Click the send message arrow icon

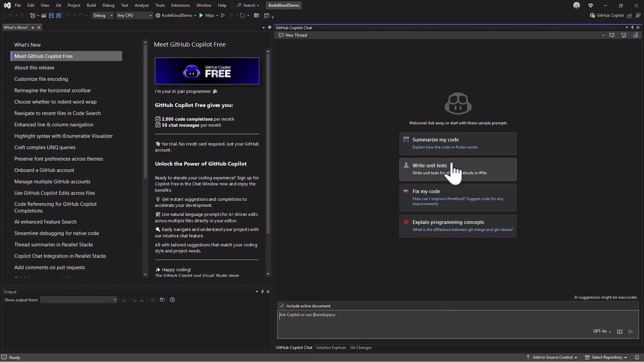click(x=631, y=332)
